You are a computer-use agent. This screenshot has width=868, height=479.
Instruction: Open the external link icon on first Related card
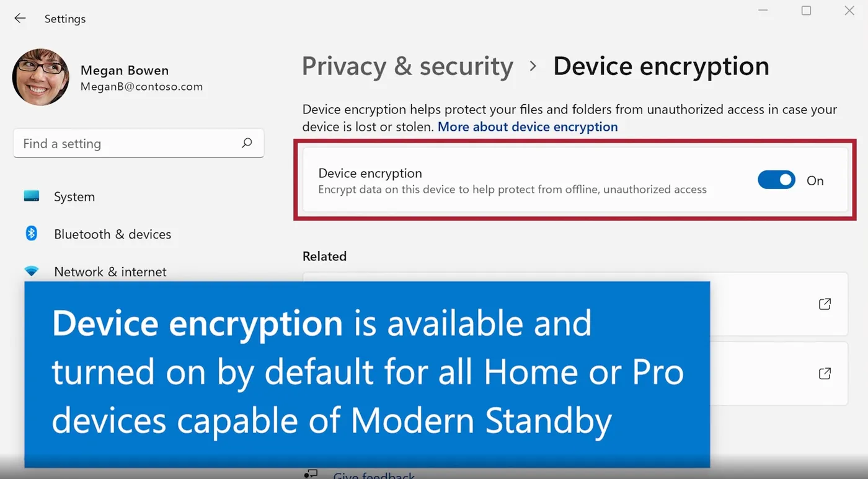point(825,304)
